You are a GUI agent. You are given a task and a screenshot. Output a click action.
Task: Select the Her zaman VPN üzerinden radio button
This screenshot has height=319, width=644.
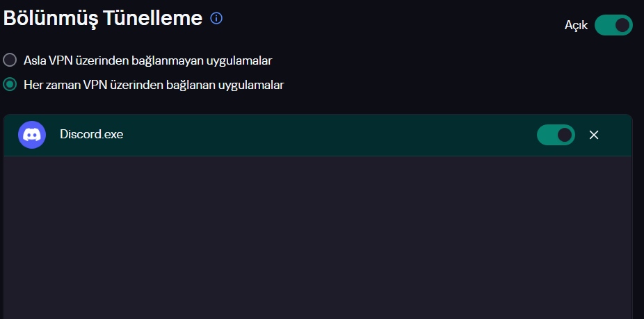[10, 85]
